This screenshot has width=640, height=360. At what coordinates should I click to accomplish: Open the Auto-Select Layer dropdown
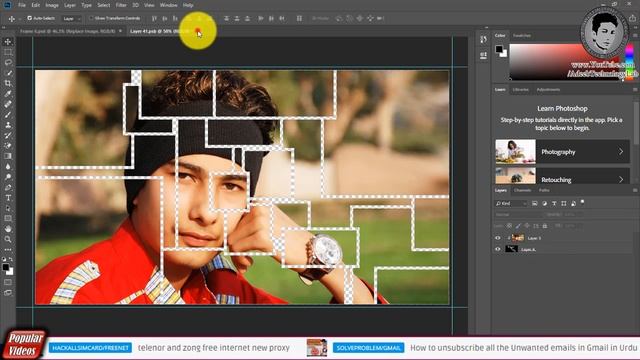point(72,18)
